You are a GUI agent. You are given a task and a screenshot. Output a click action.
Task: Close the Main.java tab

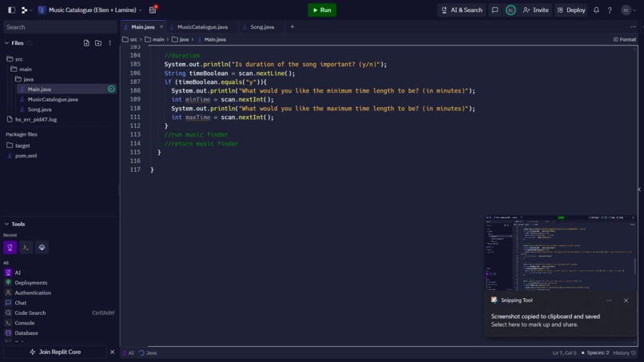tap(161, 26)
